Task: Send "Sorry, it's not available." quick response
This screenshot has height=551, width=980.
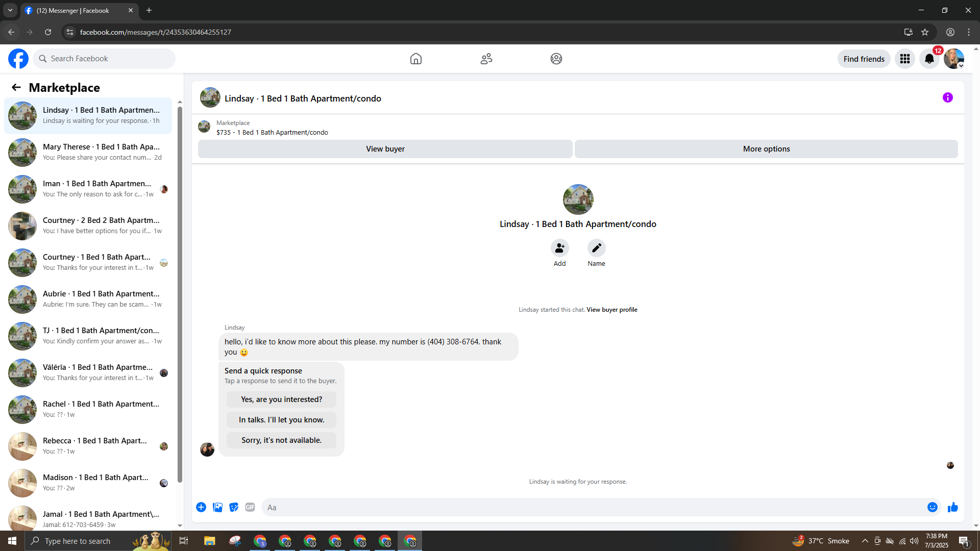Action: tap(281, 440)
